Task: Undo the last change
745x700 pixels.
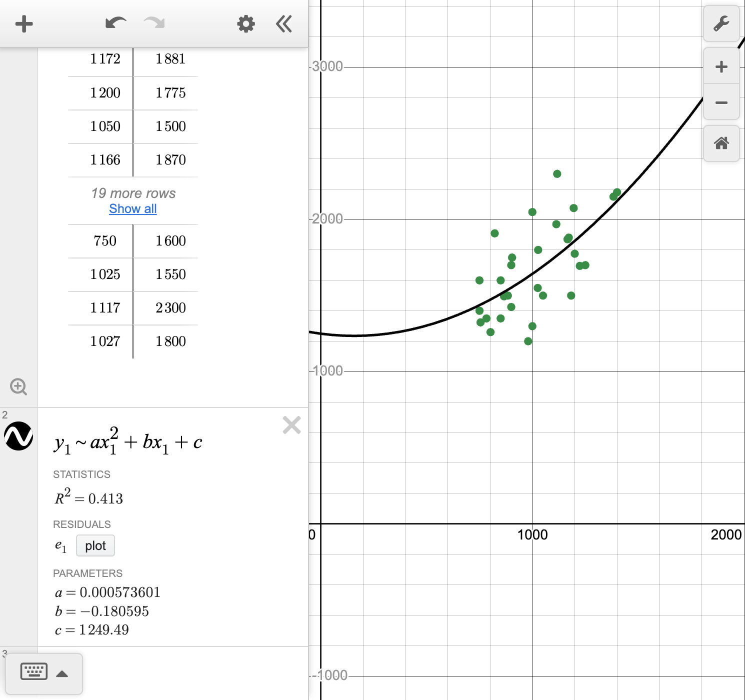Action: click(x=115, y=23)
